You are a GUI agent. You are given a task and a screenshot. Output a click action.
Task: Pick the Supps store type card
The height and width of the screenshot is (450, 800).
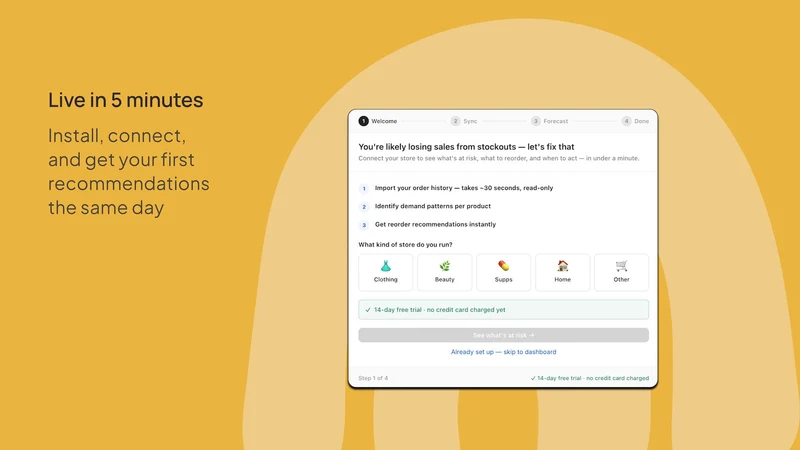[x=504, y=272]
